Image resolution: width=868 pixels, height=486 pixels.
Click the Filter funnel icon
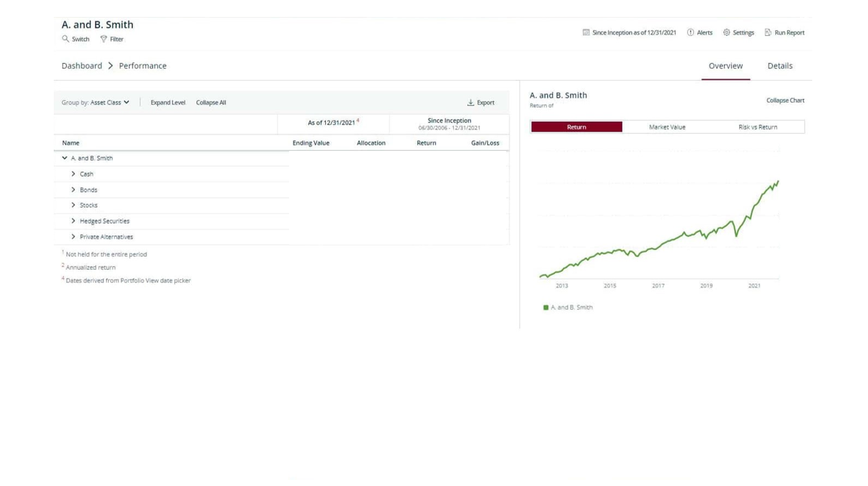pyautogui.click(x=104, y=39)
